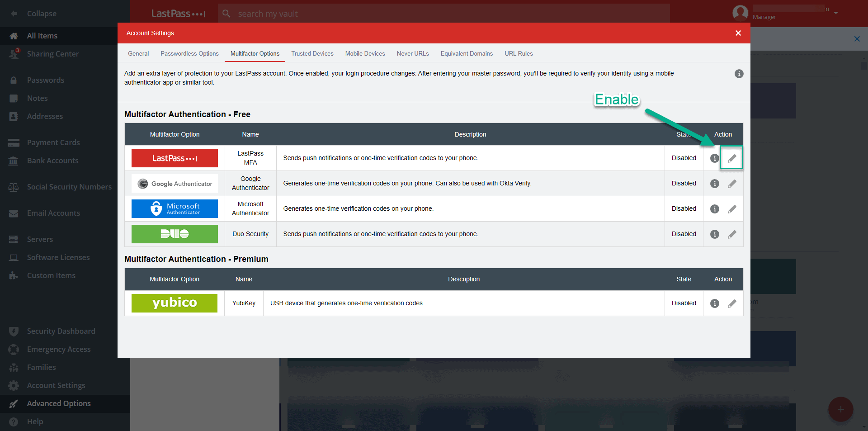Open the Mobile Devices tab
This screenshot has width=868, height=431.
(x=365, y=53)
